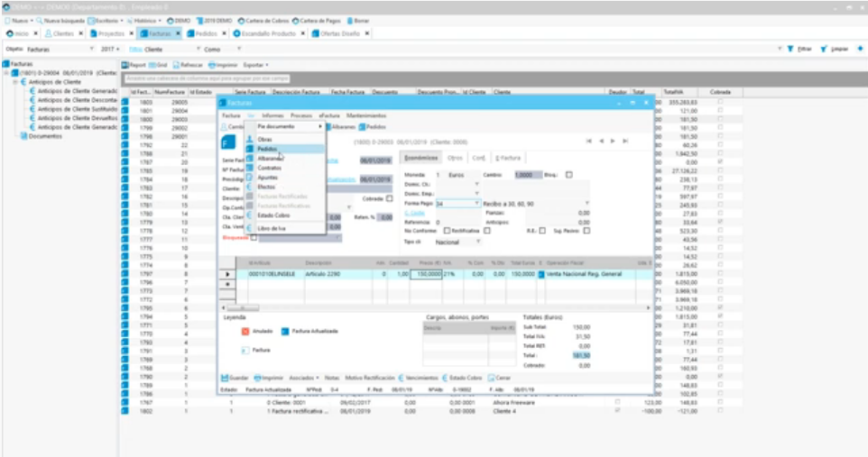Expand the Asociados dropdown button
Screen dimensions: 868x457
click(x=303, y=378)
